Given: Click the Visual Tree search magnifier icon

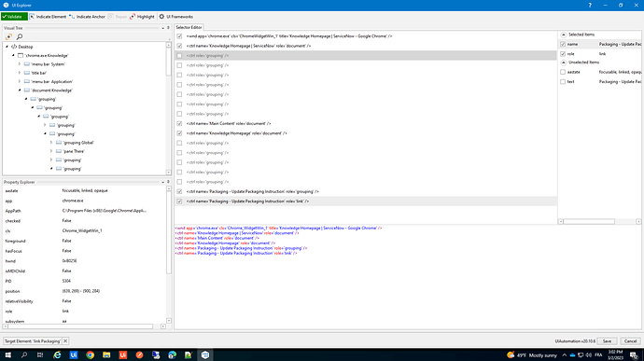Looking at the screenshot, I should click(20, 36).
